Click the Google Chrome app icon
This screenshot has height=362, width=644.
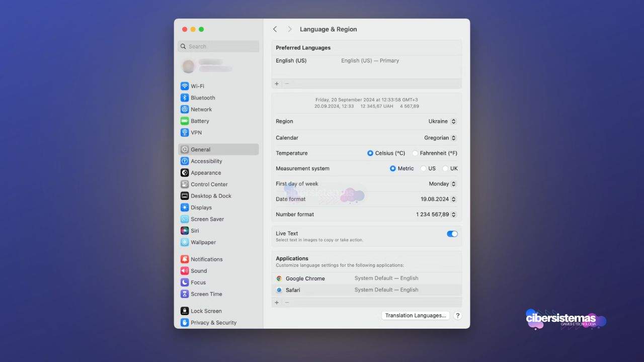(279, 279)
